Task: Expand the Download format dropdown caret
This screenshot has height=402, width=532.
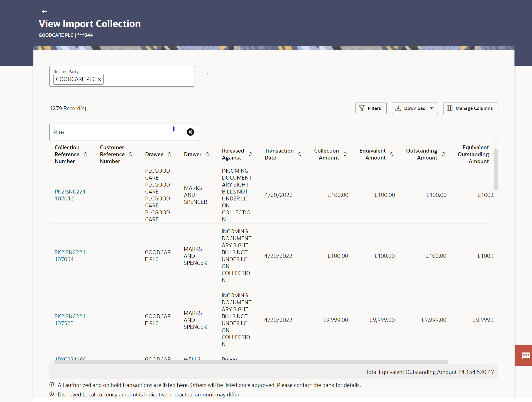Action: [432, 108]
